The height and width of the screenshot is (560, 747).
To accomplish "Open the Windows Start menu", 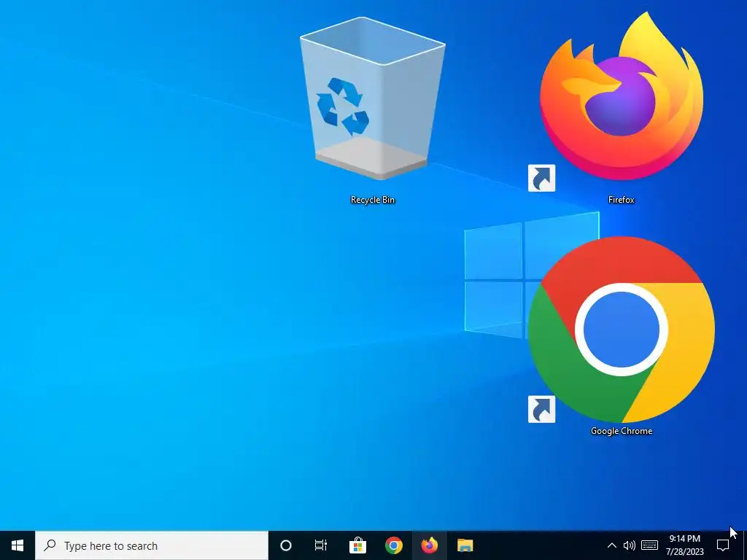I will pos(18,545).
